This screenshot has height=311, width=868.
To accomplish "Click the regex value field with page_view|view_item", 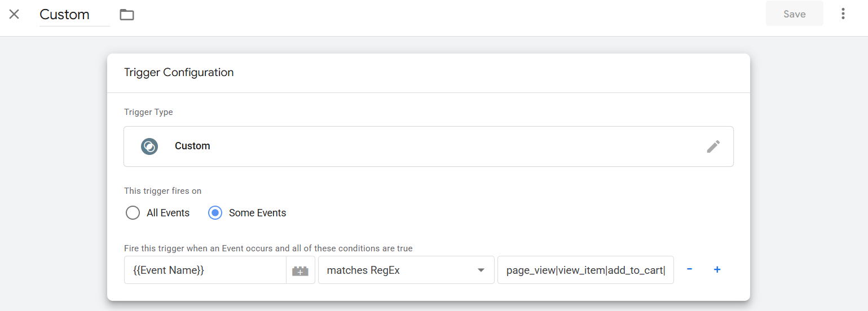I will click(585, 270).
